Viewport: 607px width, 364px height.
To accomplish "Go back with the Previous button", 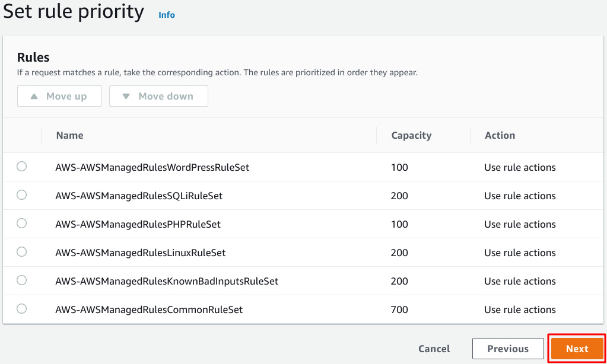I will point(508,349).
